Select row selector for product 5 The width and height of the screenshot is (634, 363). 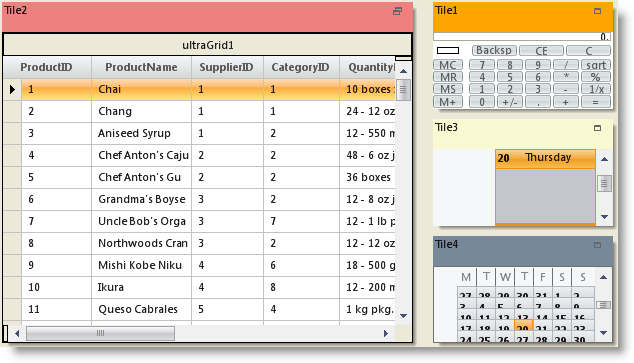tap(12, 177)
